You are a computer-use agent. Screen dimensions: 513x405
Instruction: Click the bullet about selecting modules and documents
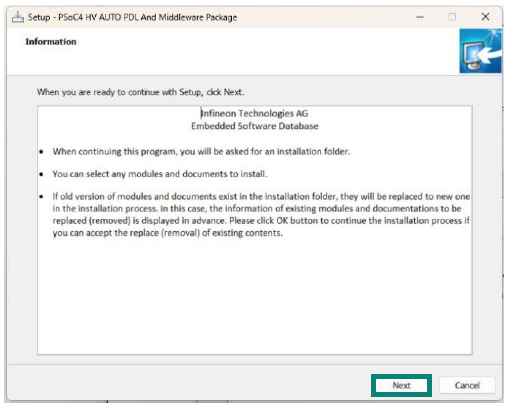point(160,174)
